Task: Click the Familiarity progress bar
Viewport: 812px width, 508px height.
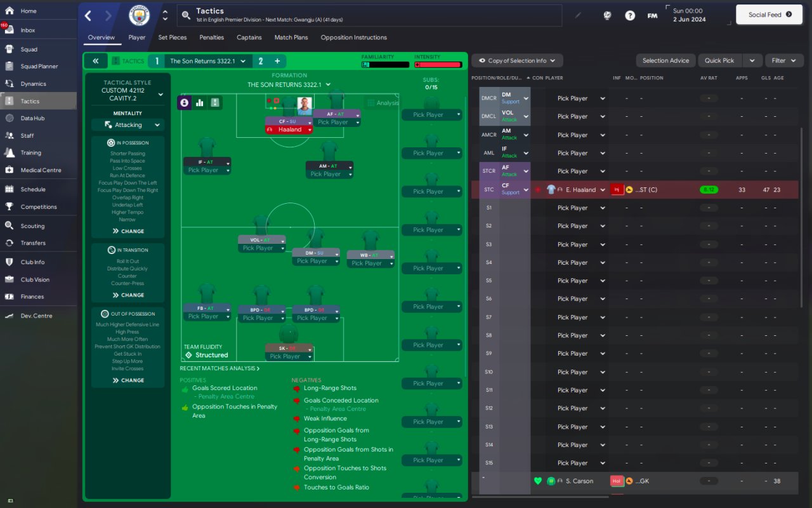Action: (x=385, y=64)
